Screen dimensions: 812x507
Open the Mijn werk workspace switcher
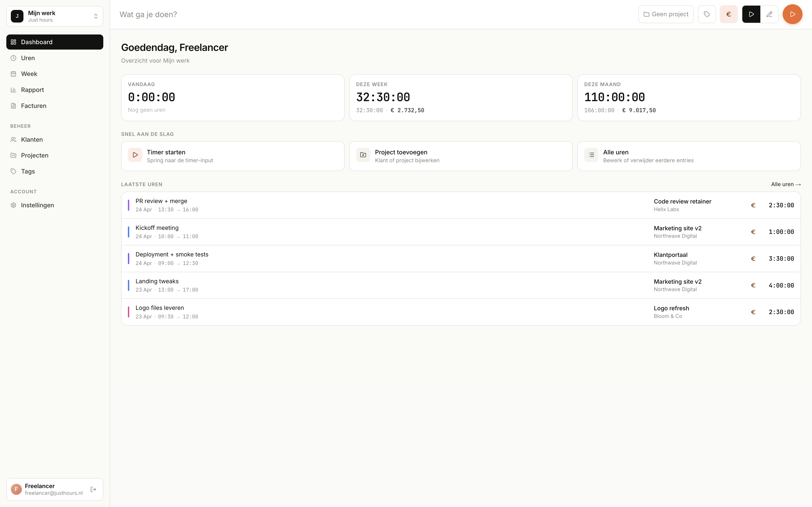[x=55, y=16]
